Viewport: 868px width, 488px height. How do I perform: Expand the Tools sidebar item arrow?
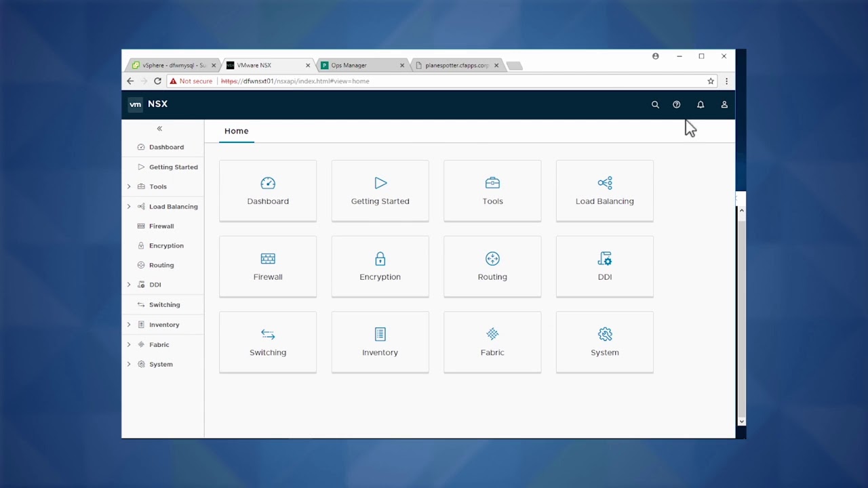click(129, 186)
